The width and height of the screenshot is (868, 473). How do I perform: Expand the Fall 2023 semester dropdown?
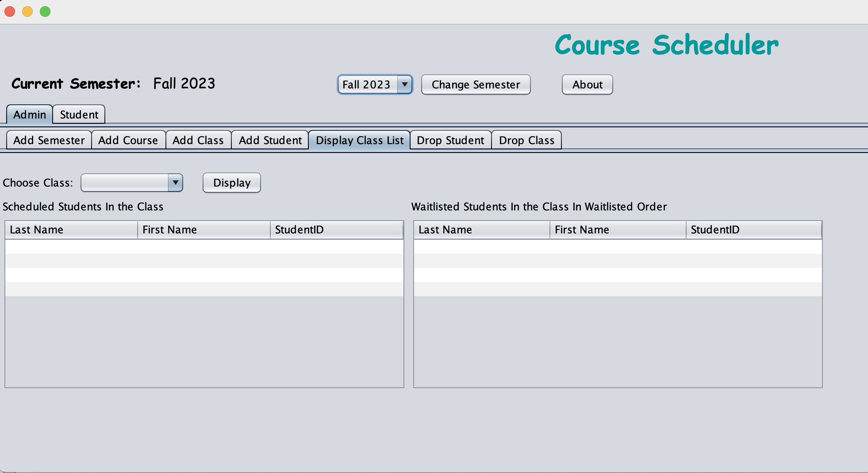(x=375, y=84)
